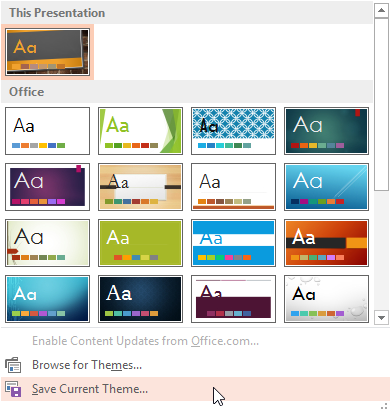The height and width of the screenshot is (412, 390).
Task: Click the Browse for Themes folder icon
Action: [x=13, y=365]
